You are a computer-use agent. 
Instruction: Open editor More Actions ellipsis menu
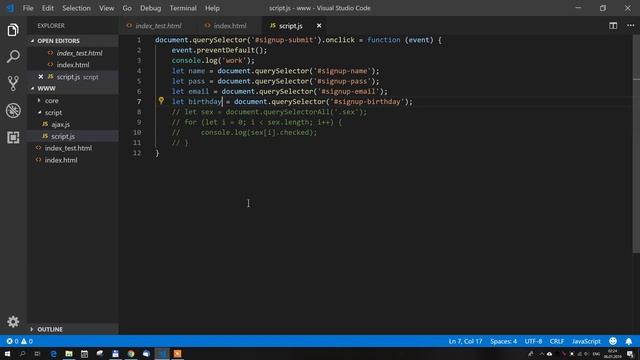click(631, 25)
